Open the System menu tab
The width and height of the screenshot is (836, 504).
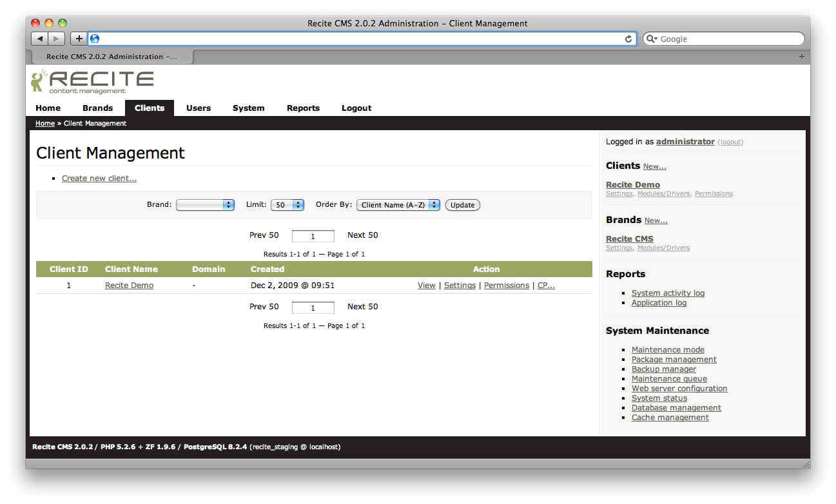pos(248,108)
